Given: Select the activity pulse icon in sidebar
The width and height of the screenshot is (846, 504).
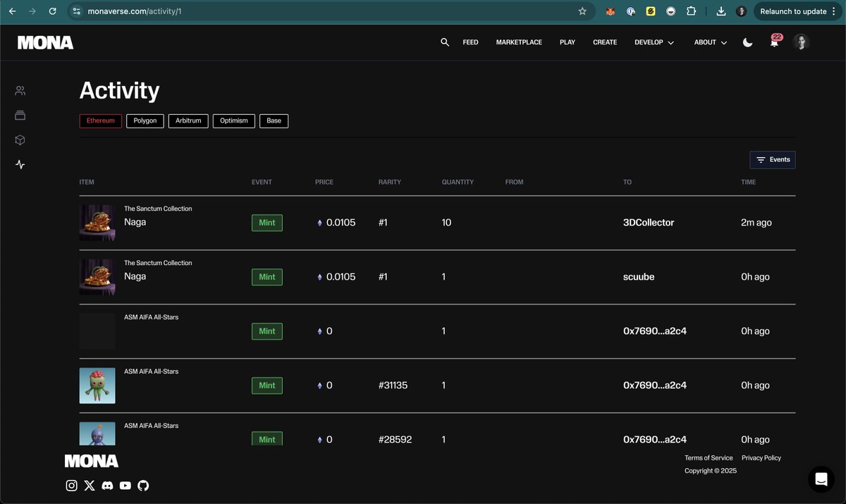Looking at the screenshot, I should [x=20, y=164].
